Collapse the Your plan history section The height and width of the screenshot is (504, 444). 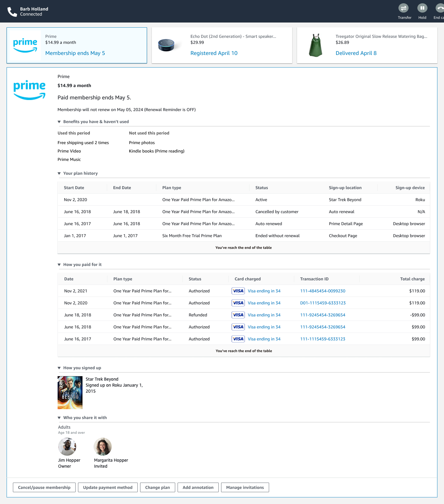[59, 174]
